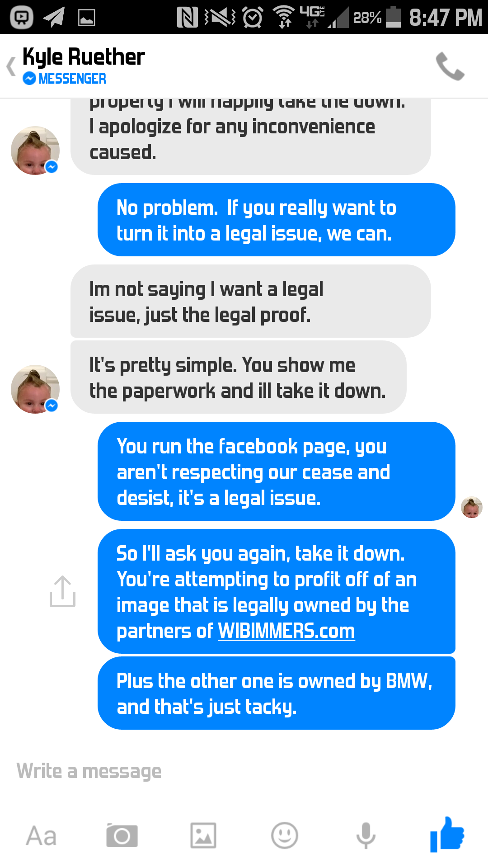Screen dimensions: 488x868
Task: Open the camera icon
Action: coord(122,835)
